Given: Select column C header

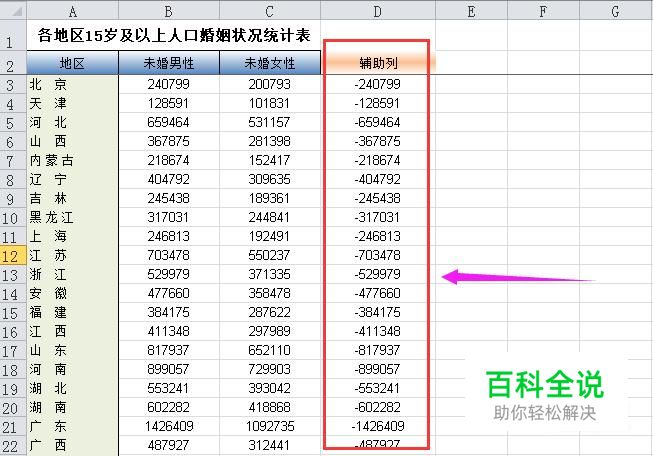Looking at the screenshot, I should (270, 10).
